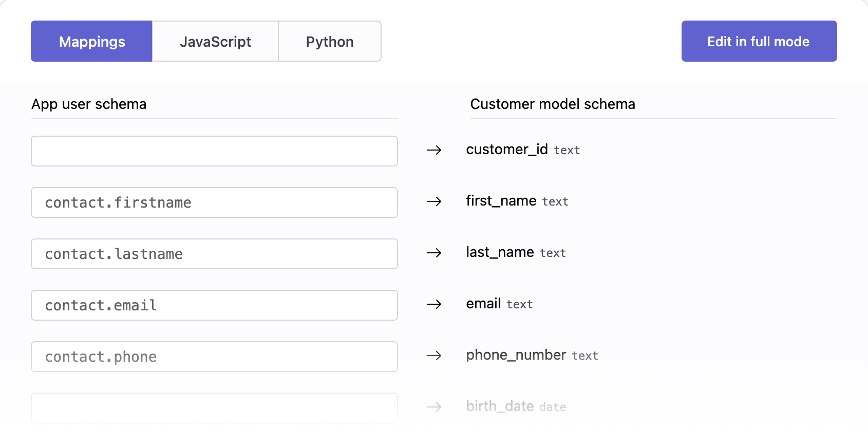Click the arrow pointing to customer_id
The image size is (868, 445).
coord(434,150)
